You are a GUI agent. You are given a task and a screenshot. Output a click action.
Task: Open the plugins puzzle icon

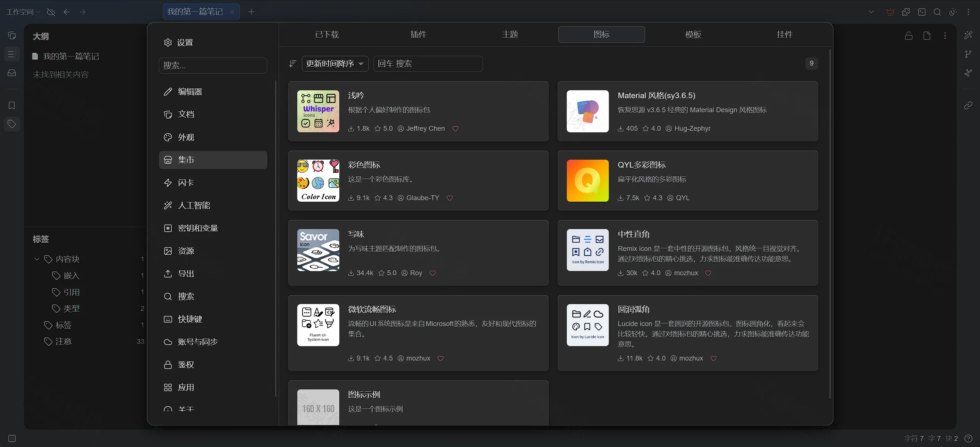(906, 12)
